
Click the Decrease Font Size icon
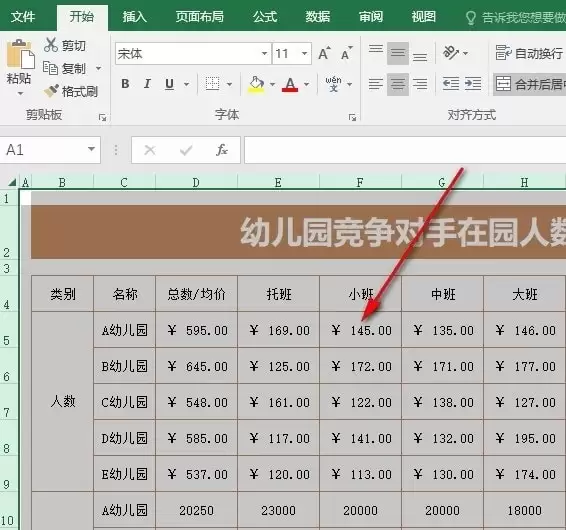(x=347, y=53)
